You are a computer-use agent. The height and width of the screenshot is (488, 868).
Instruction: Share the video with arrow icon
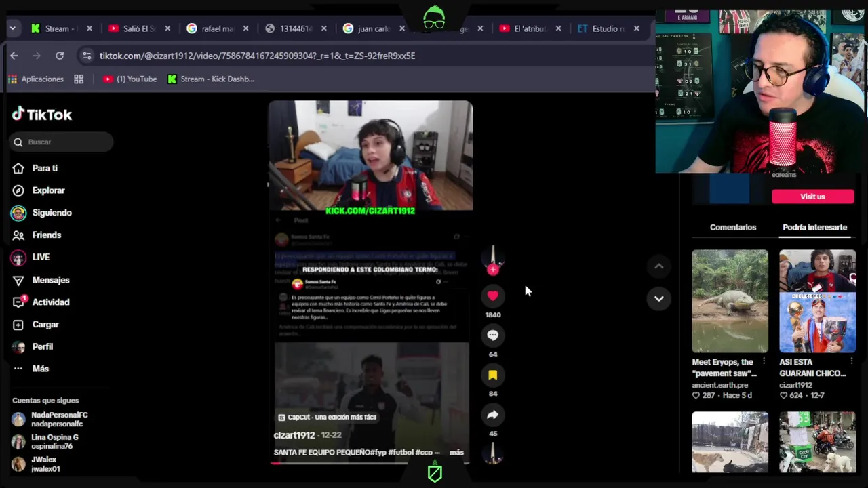click(493, 415)
